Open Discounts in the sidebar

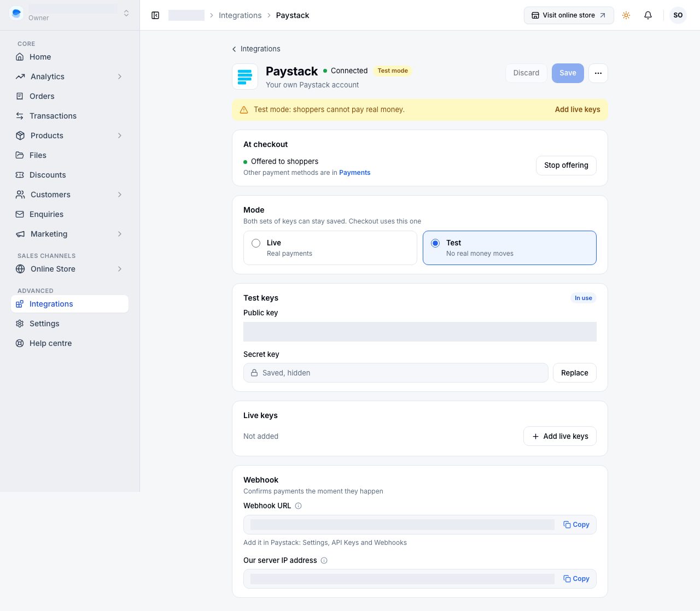[69, 175]
